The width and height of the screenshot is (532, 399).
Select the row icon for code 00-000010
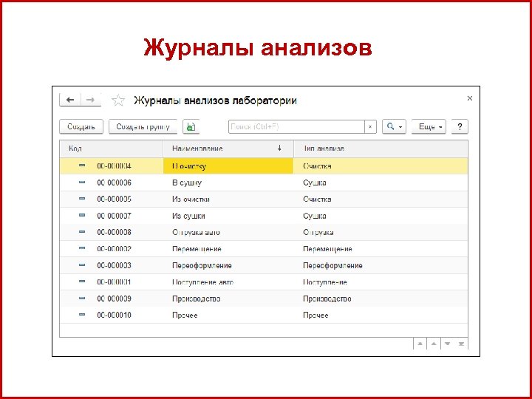pyautogui.click(x=82, y=315)
